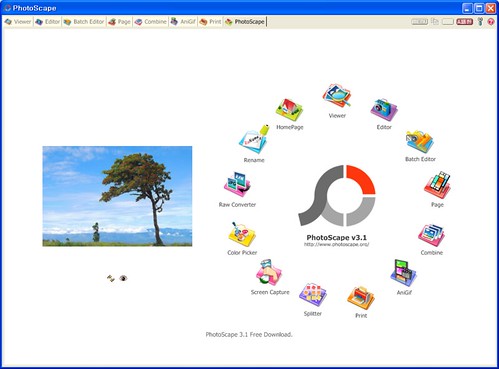Click the tree landscape photo preview

(x=117, y=196)
